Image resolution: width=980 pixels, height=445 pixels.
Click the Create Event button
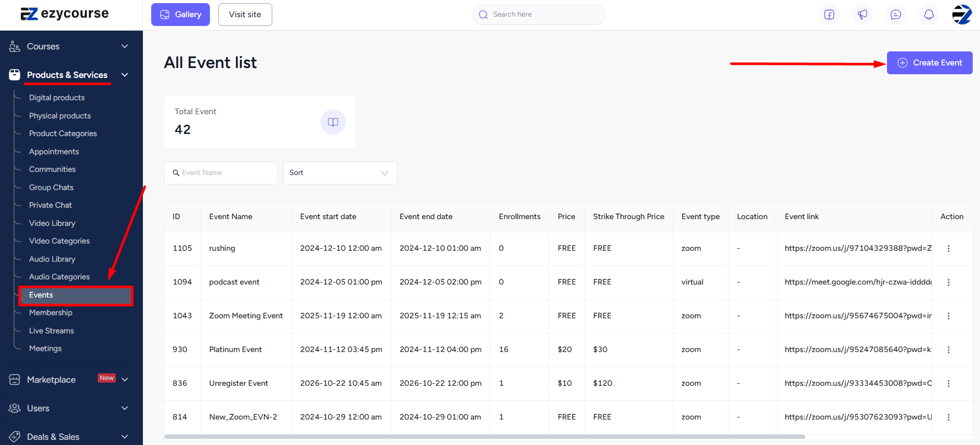[930, 63]
